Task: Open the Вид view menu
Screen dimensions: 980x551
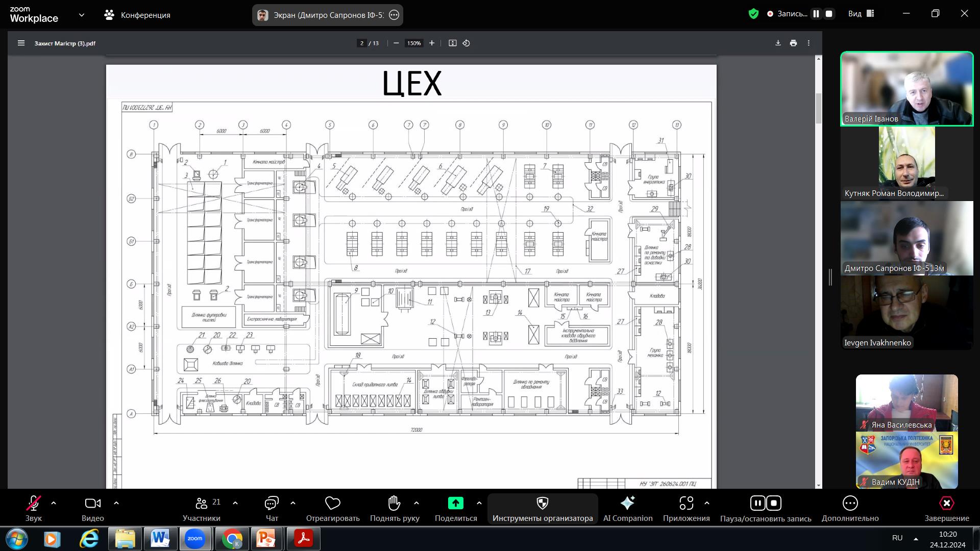Action: point(862,14)
